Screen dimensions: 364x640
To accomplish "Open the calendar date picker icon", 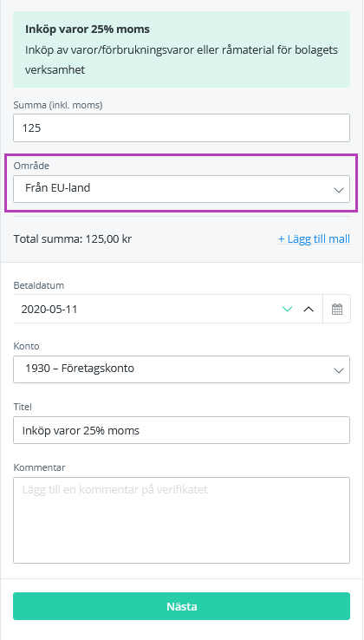I will pos(336,309).
